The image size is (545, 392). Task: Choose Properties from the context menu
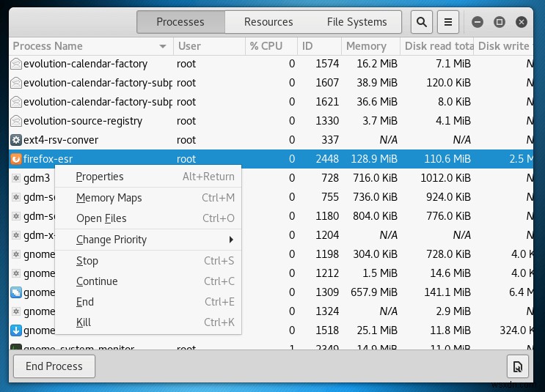148,177
